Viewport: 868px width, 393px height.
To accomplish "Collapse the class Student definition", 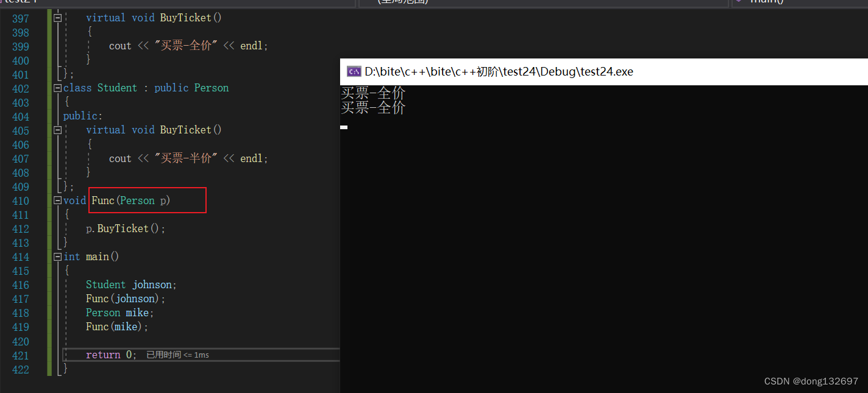I will pyautogui.click(x=58, y=88).
